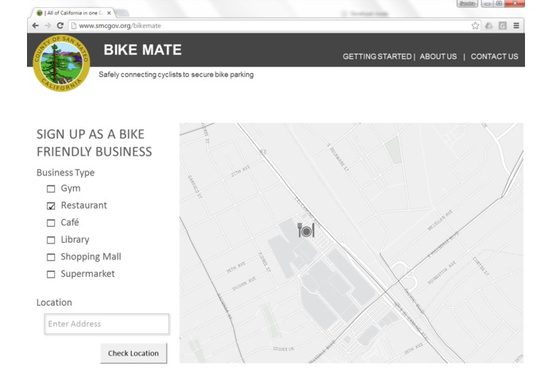552x392 pixels.
Task: Open the ABOUT US nav item
Action: coord(438,56)
